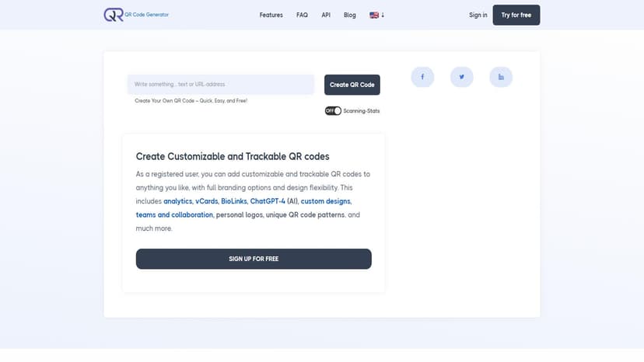Click the Try for free button
644x362 pixels.
(516, 16)
